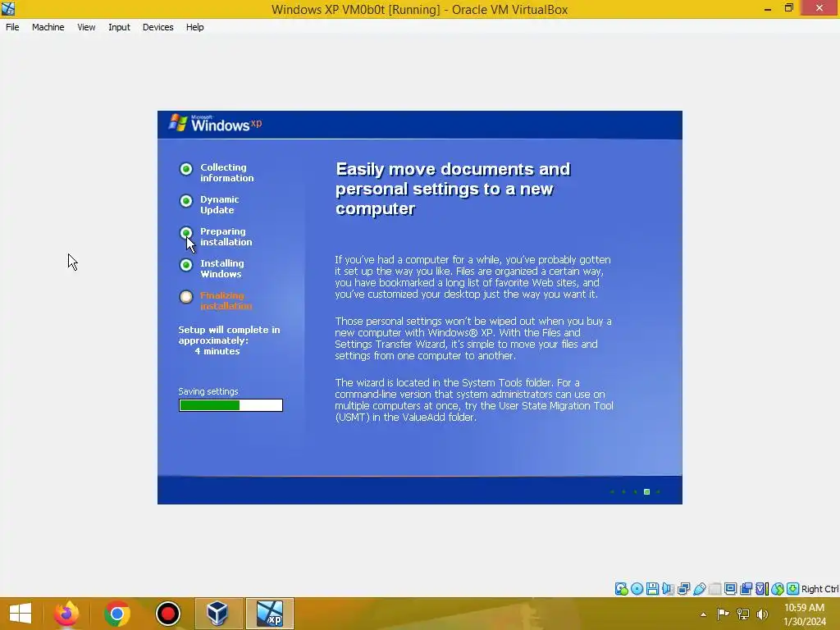Viewport: 840px width, 630px height.
Task: Click the keyboard capture green arrow icon
Action: coord(793,589)
